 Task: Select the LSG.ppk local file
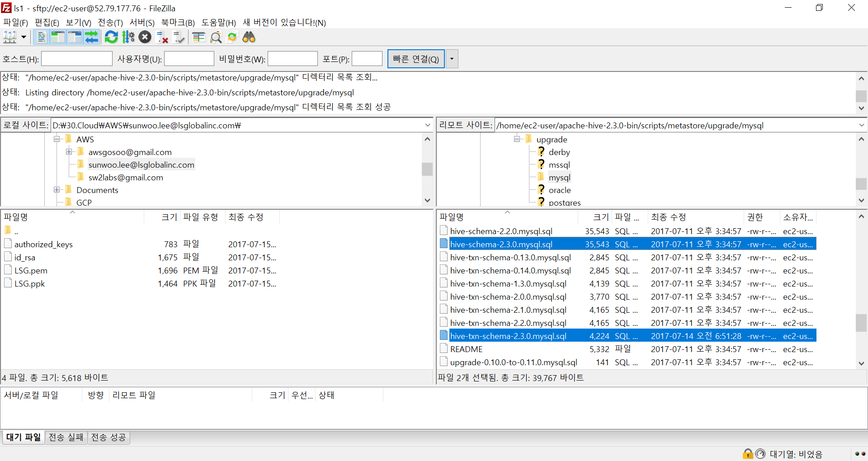point(29,284)
